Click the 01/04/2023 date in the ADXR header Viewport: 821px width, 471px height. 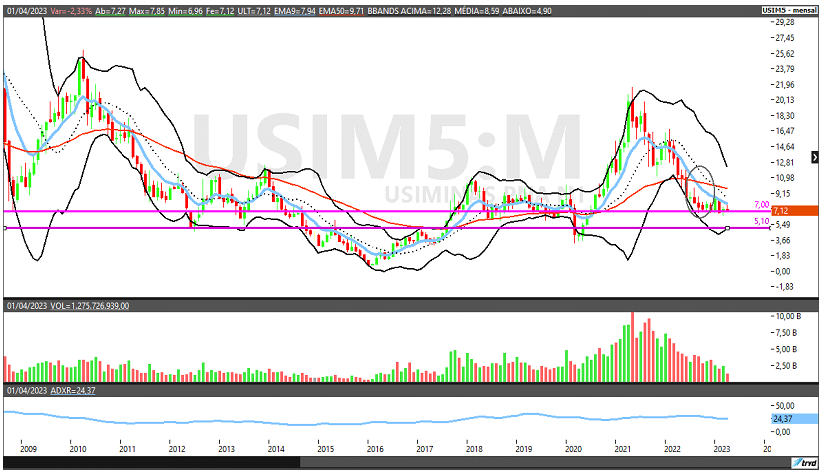click(x=27, y=390)
